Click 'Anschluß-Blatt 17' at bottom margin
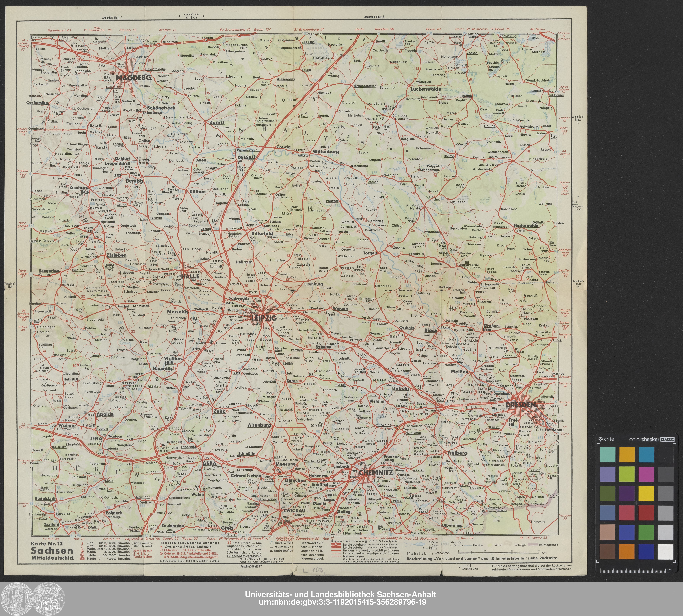Viewport: 683px width, 616px height. (251, 566)
